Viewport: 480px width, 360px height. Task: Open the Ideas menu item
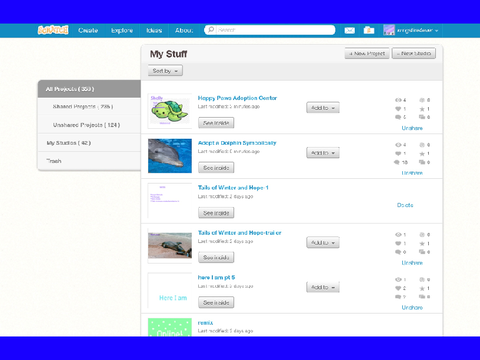click(154, 30)
